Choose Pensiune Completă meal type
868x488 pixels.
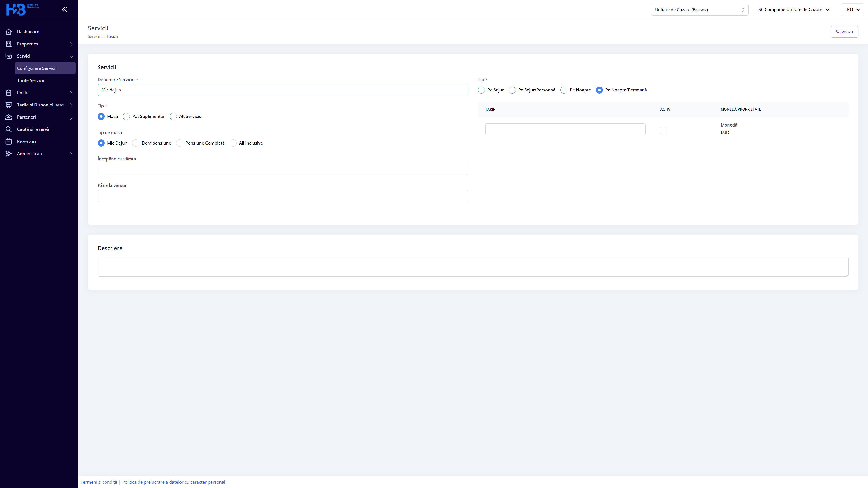point(180,143)
